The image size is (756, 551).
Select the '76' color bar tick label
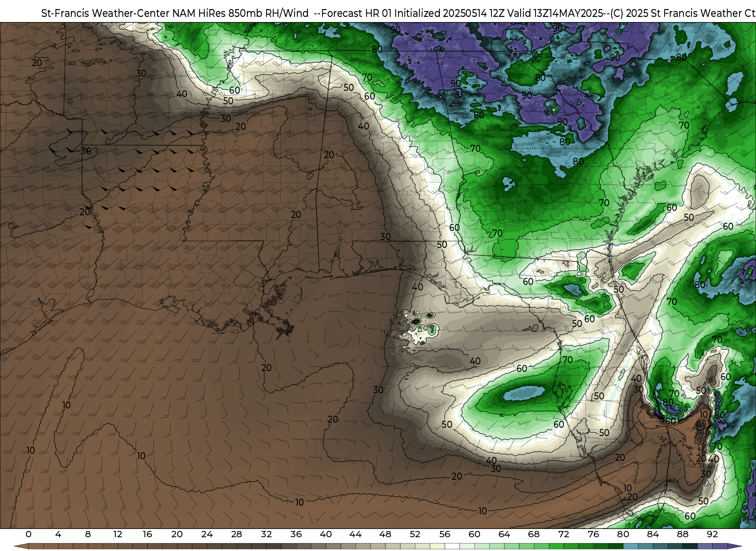[593, 534]
